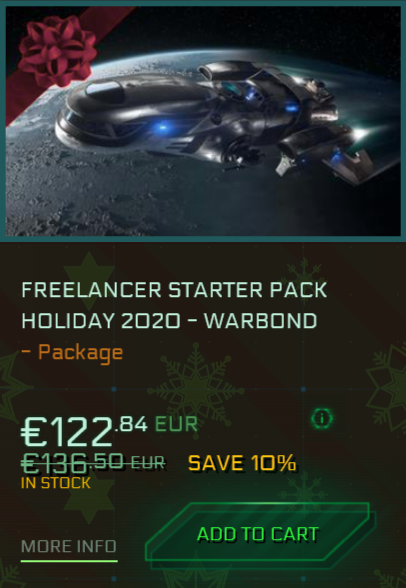Click the crossed-out €136.50 EUR price
This screenshot has width=406, height=588.
click(x=93, y=463)
